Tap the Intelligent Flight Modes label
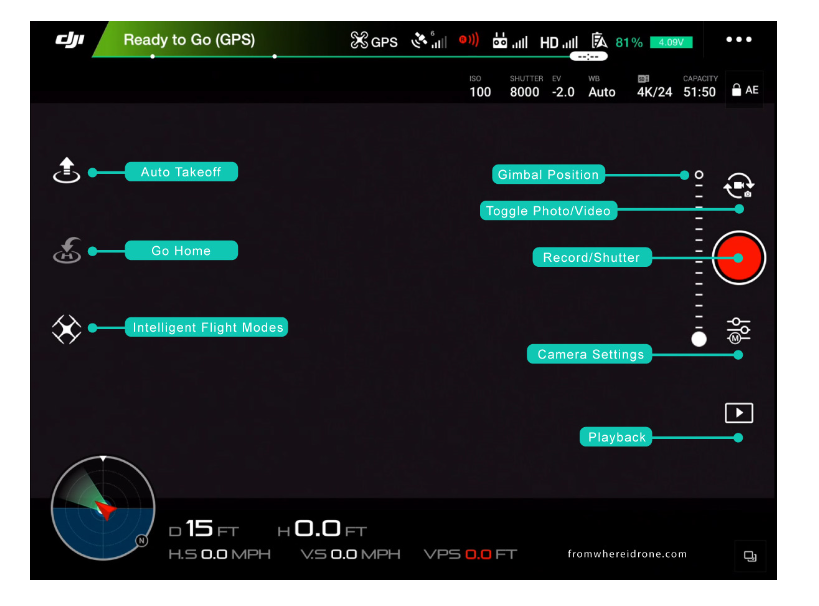Viewport: 819px width, 606px height. [x=207, y=327]
